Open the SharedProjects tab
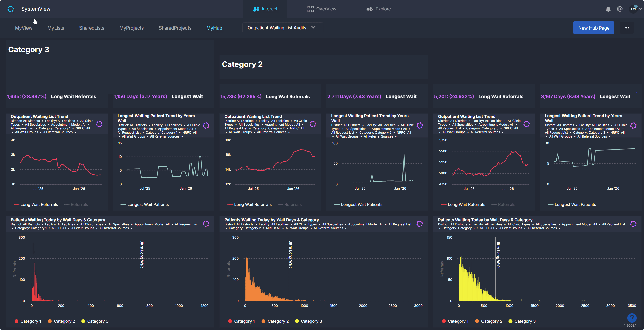Image resolution: width=644 pixels, height=330 pixels. pyautogui.click(x=175, y=28)
